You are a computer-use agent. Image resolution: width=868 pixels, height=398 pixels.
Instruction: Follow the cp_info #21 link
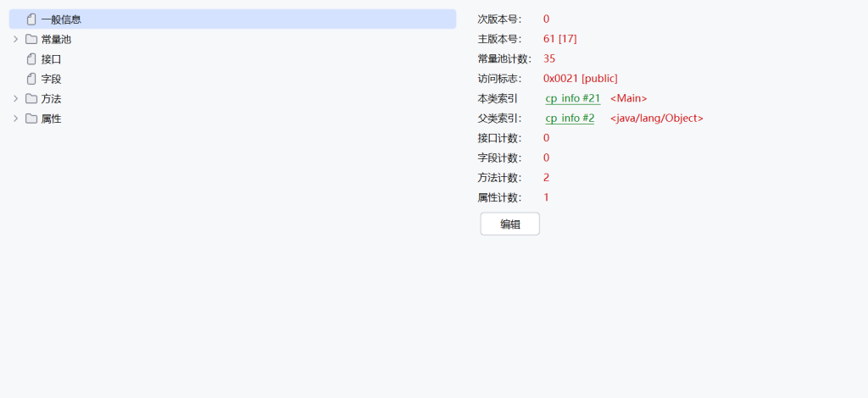[x=572, y=98]
